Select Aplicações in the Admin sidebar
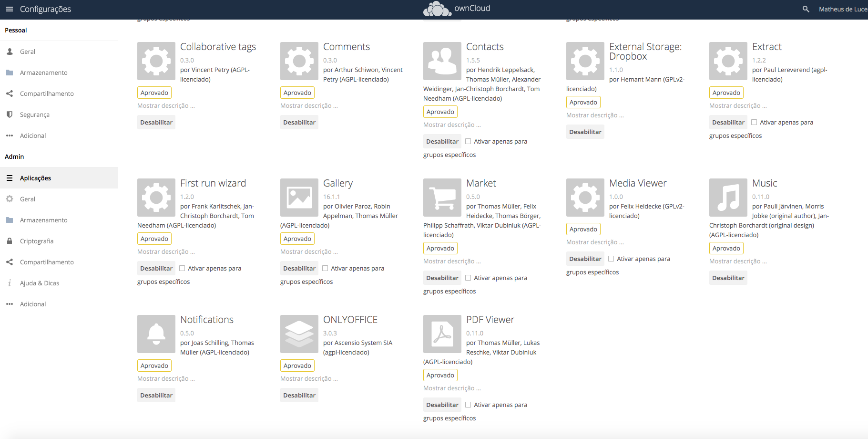 (x=59, y=178)
